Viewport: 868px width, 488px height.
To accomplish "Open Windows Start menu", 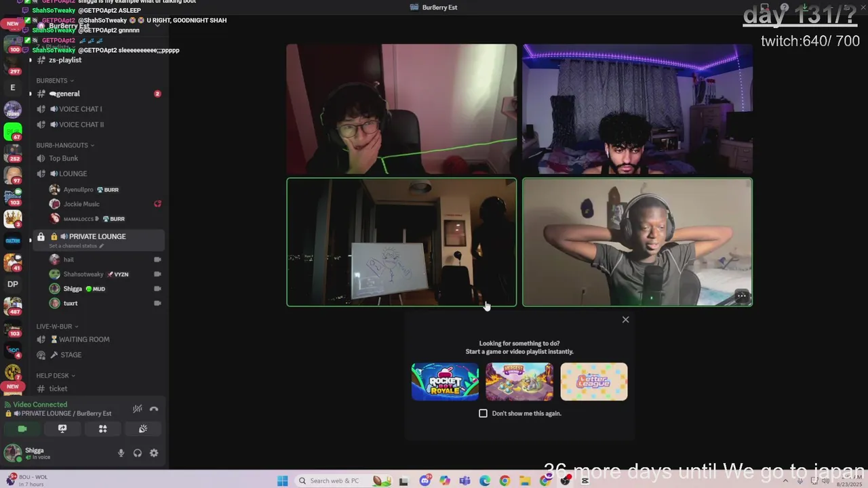I will click(283, 481).
